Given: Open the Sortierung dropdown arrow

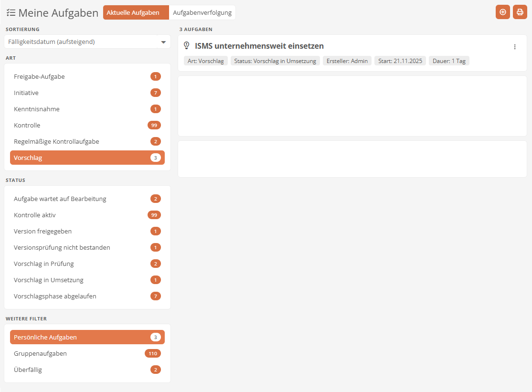Looking at the screenshot, I should 163,42.
